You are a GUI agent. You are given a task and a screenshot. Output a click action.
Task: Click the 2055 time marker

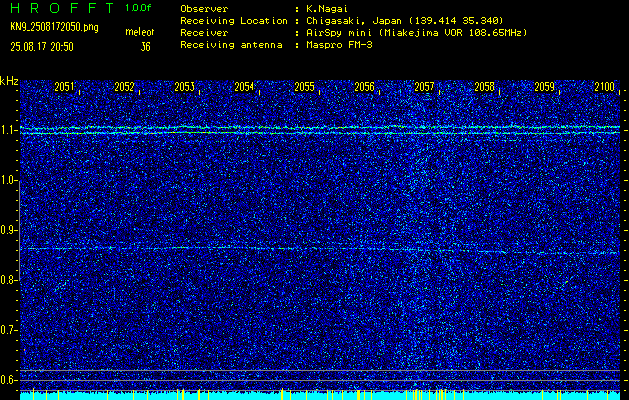coord(304,87)
